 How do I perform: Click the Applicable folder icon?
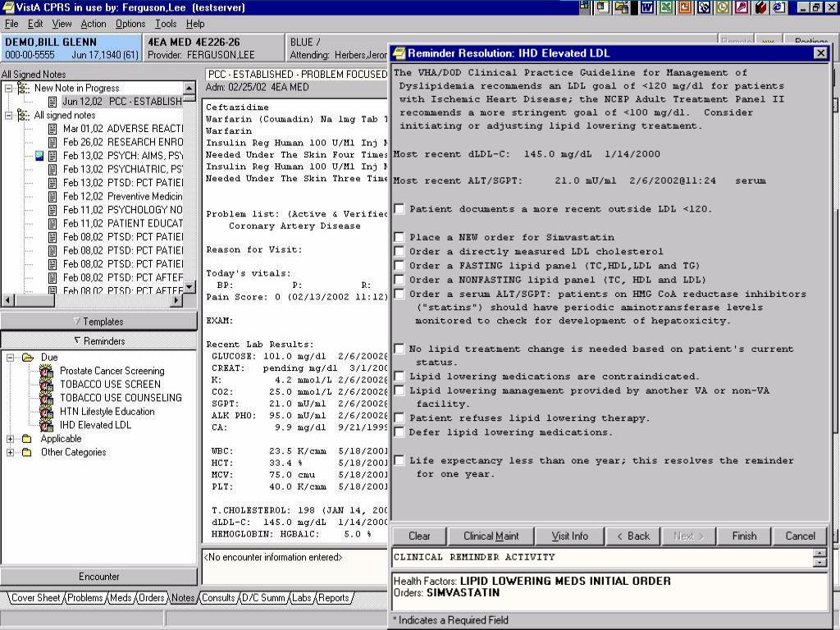[26, 439]
